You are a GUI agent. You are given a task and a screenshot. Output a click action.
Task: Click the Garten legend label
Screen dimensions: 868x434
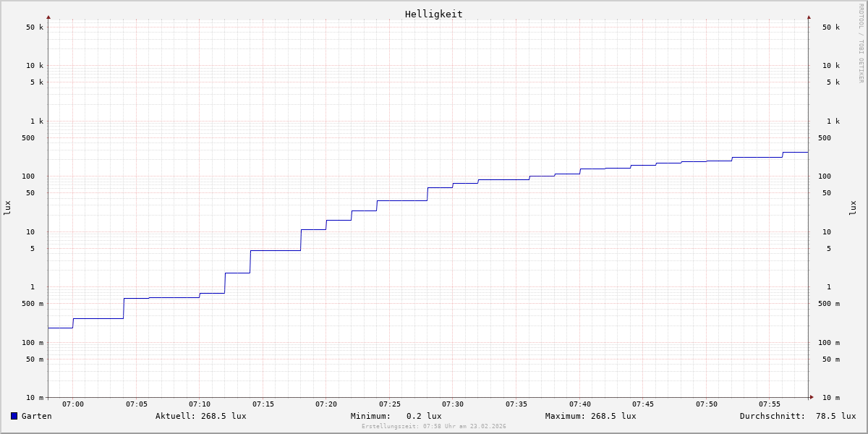point(36,416)
